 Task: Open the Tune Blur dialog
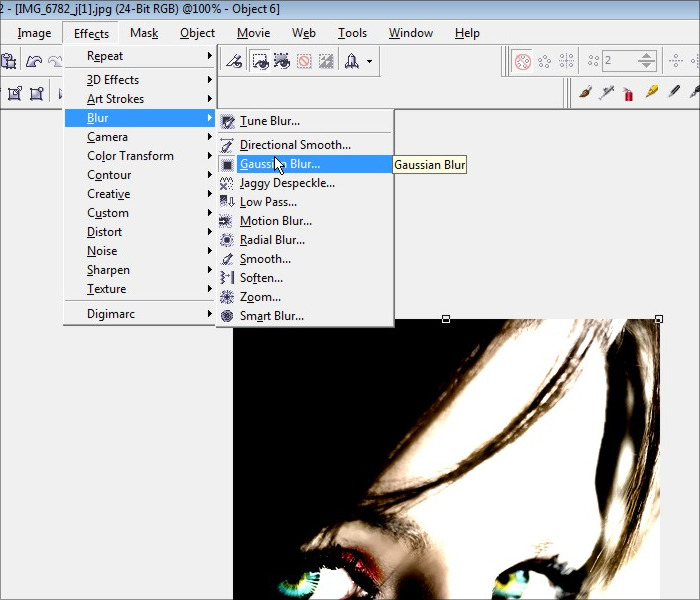pos(269,121)
